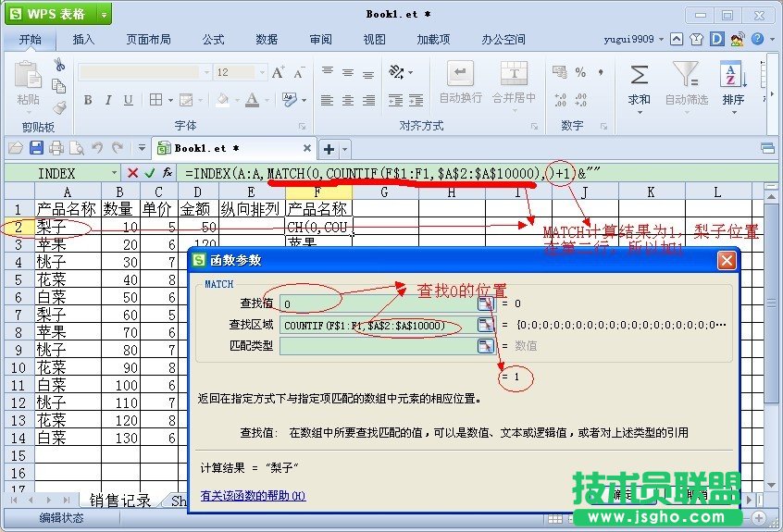Screen dimensions: 783x532
Task: Open the cell borders dropdown
Action: click(x=170, y=100)
